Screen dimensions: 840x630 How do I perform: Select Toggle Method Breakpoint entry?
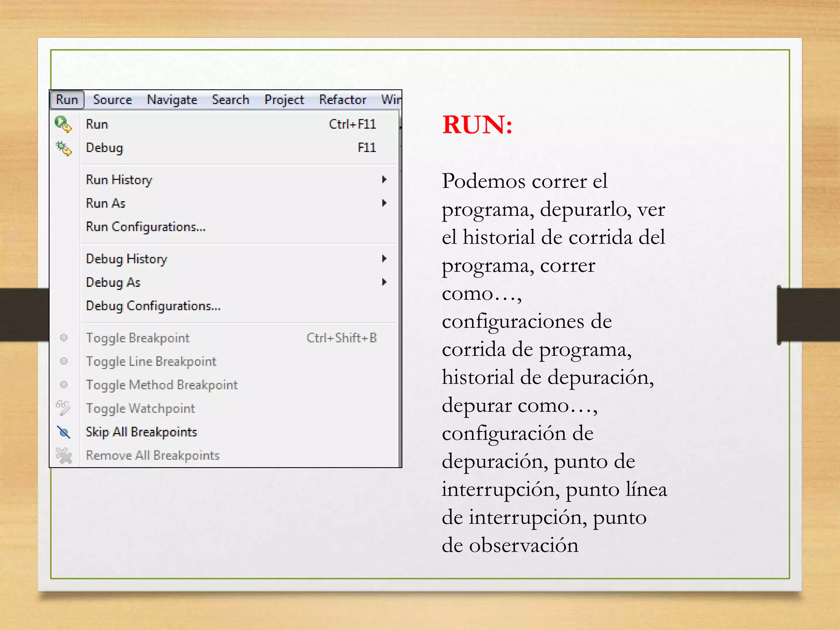click(x=224, y=385)
